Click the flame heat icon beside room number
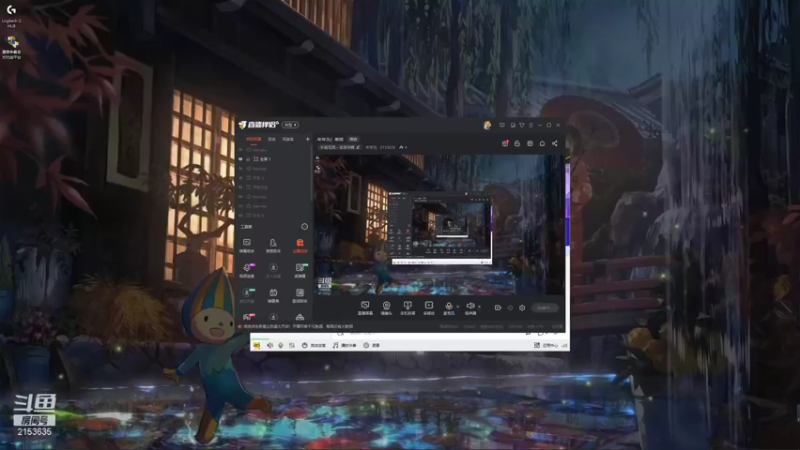Screen dimensions: 800x450 click(x=401, y=147)
